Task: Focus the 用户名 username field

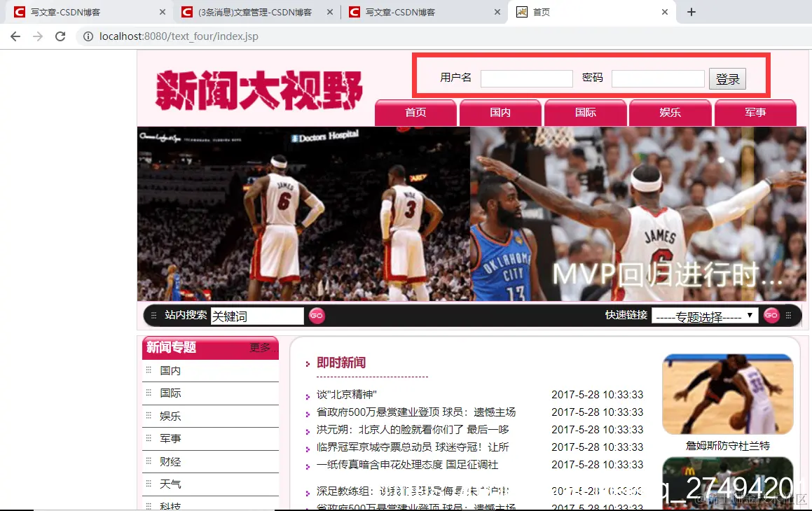Action: click(x=527, y=78)
